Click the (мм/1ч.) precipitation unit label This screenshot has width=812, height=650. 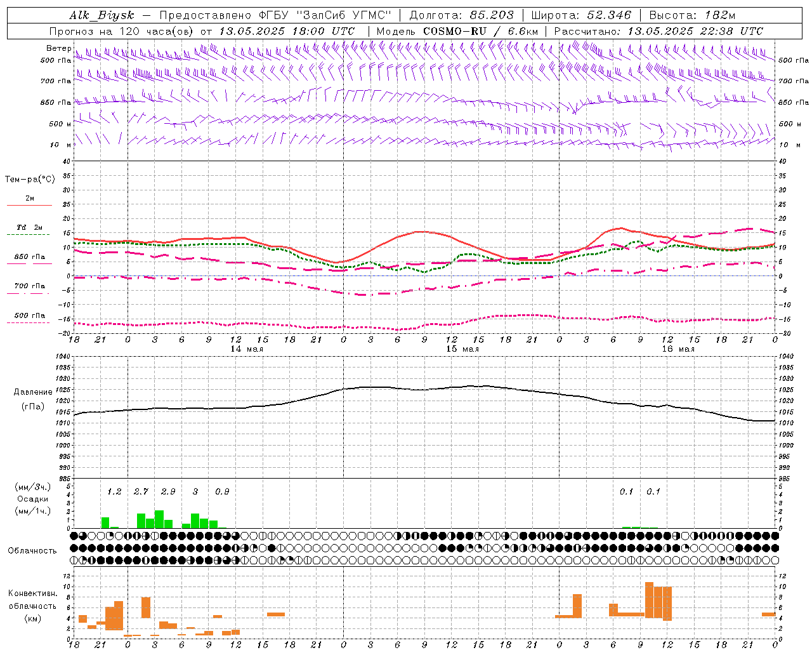(33, 511)
